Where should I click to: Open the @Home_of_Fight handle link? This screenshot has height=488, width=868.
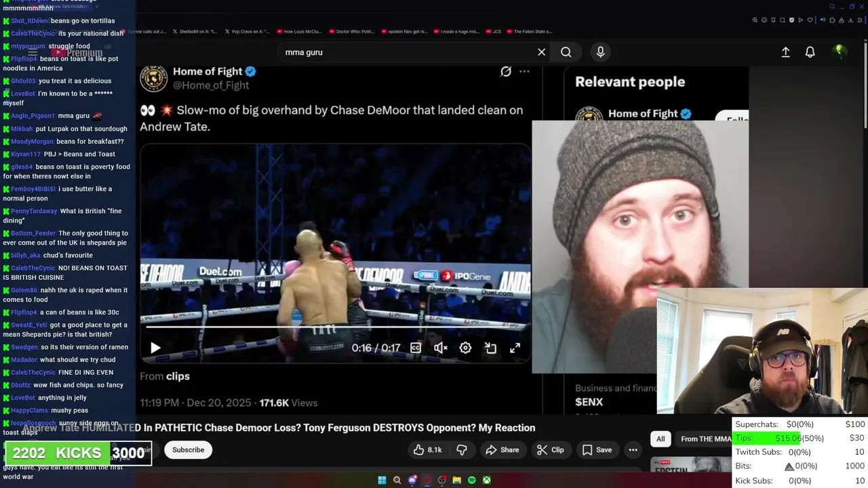[211, 85]
